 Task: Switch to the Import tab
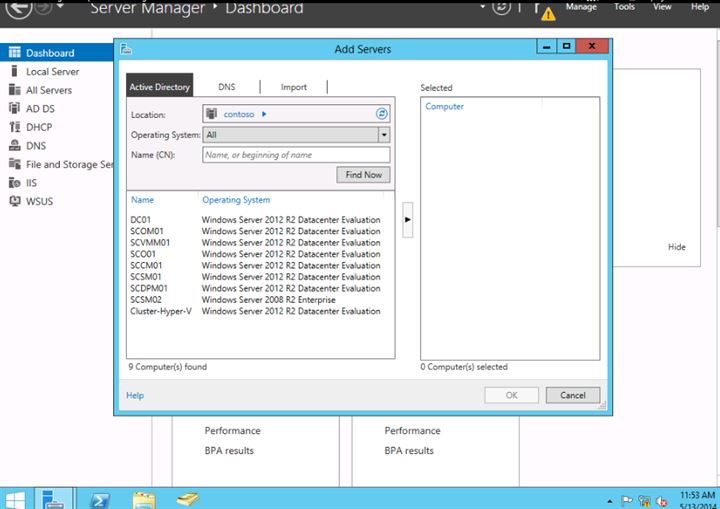pyautogui.click(x=293, y=87)
